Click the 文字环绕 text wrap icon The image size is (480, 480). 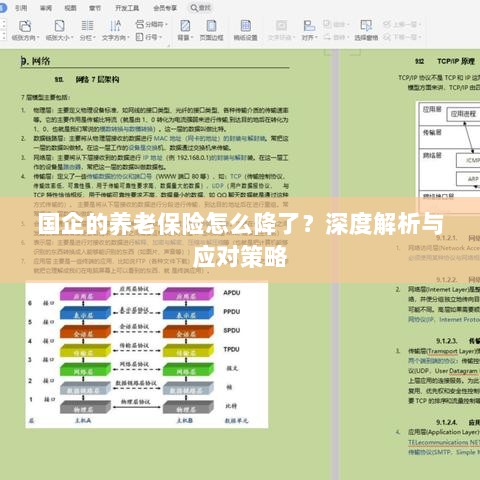[x=281, y=26]
